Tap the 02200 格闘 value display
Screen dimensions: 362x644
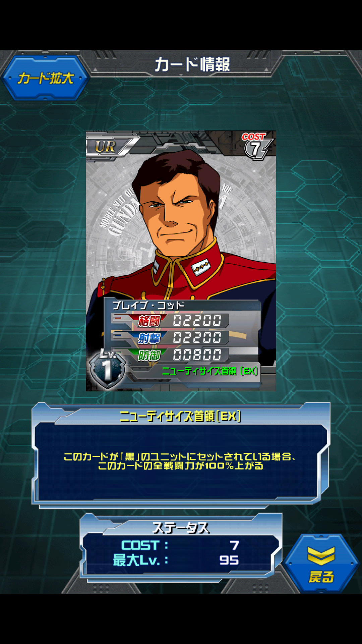coord(198,320)
